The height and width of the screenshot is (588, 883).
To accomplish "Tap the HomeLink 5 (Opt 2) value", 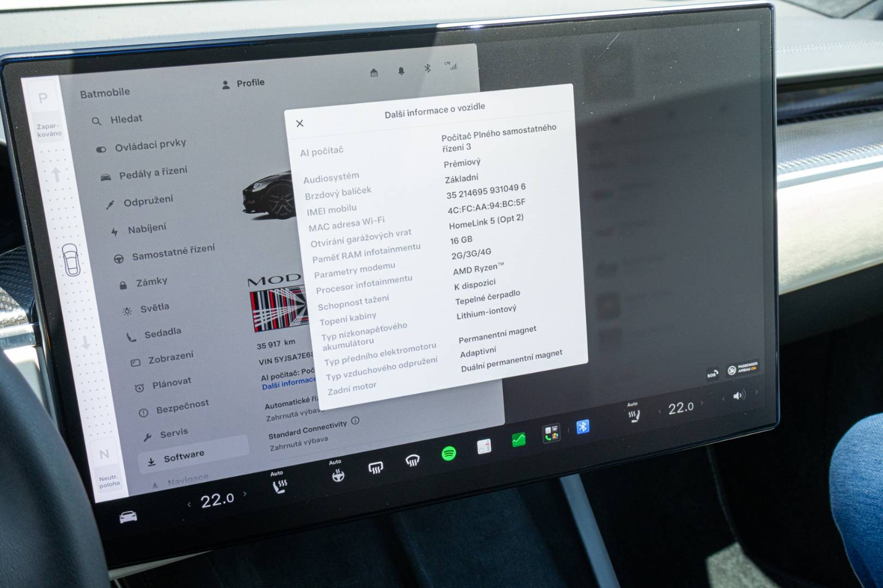I will coord(486,222).
